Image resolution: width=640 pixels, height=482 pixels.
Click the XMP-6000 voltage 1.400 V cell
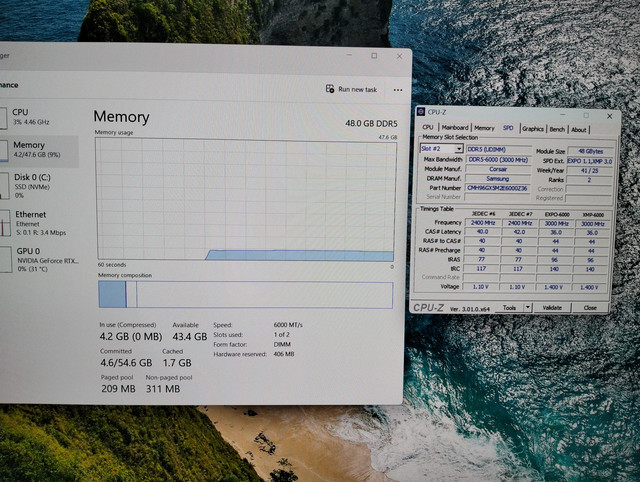tap(589, 287)
